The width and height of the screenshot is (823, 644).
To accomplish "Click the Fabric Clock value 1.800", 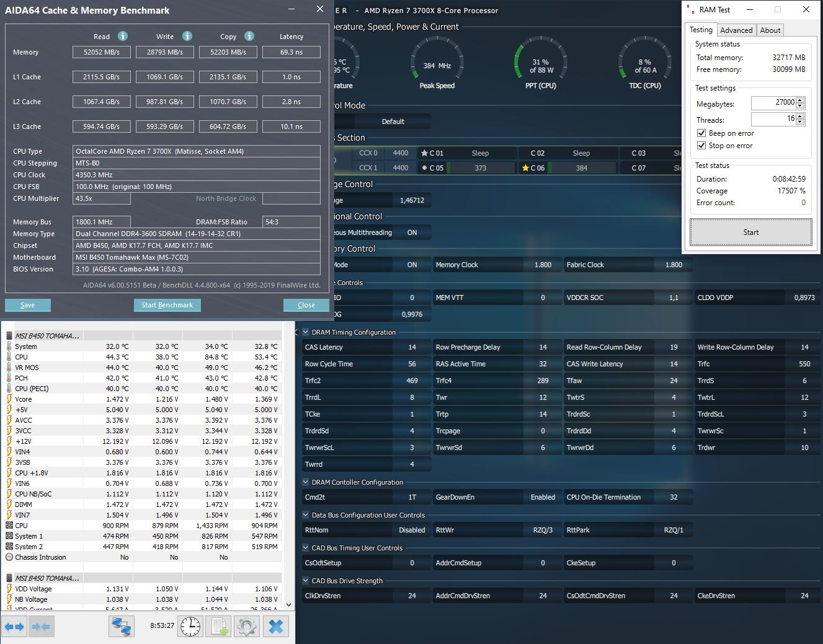I will (674, 265).
